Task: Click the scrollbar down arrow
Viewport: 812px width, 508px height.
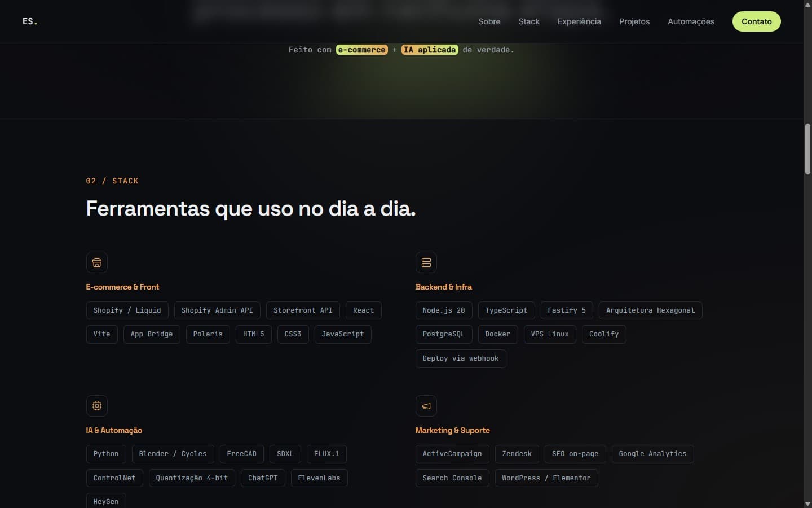Action: (x=807, y=503)
